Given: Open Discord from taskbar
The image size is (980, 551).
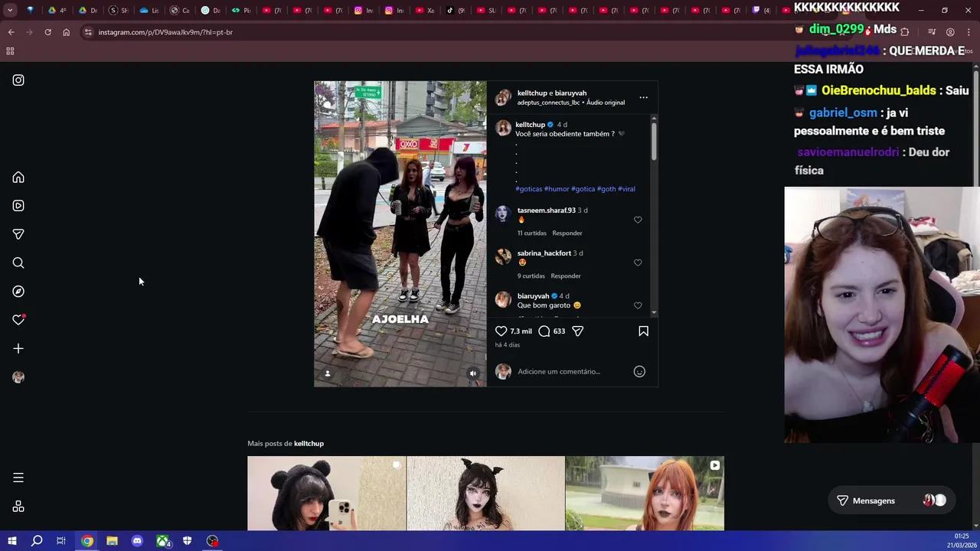Looking at the screenshot, I should coord(137,541).
